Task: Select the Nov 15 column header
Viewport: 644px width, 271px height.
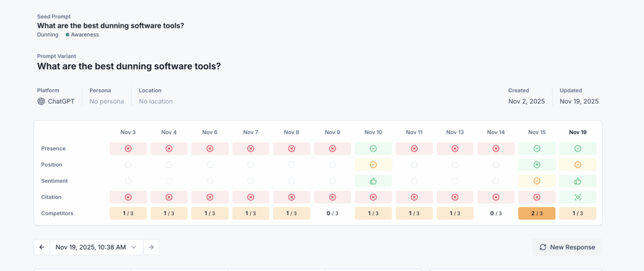Action: click(536, 132)
